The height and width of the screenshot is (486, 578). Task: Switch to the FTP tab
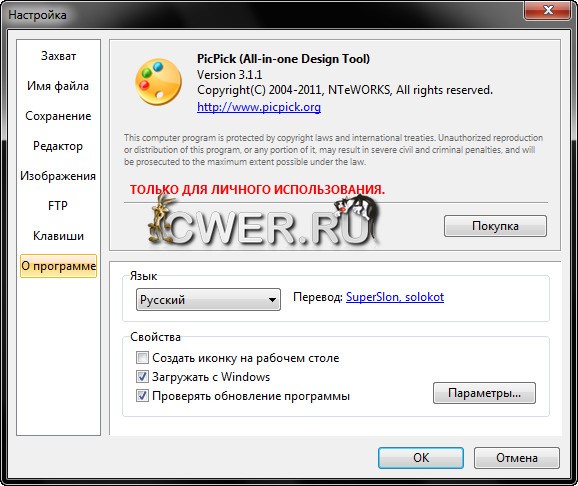(x=58, y=206)
